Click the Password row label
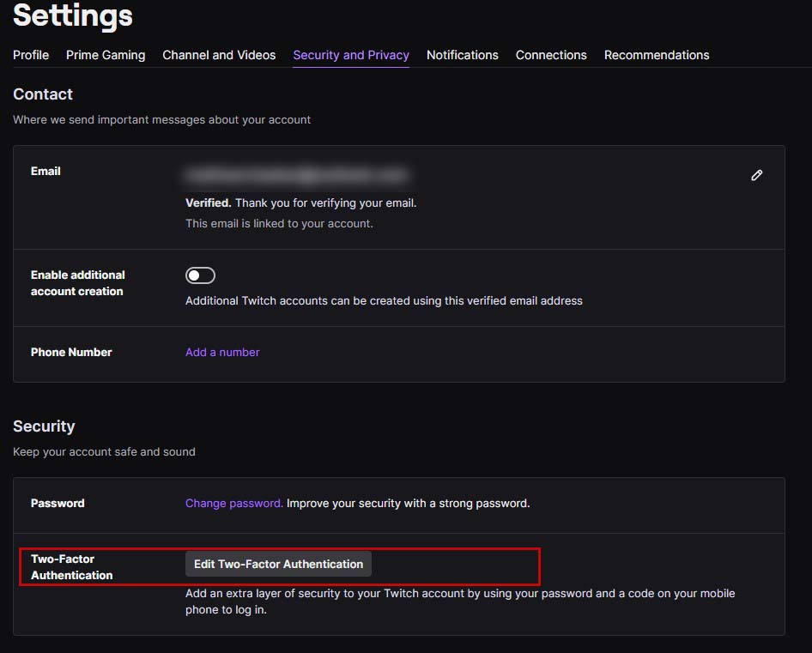 tap(58, 504)
